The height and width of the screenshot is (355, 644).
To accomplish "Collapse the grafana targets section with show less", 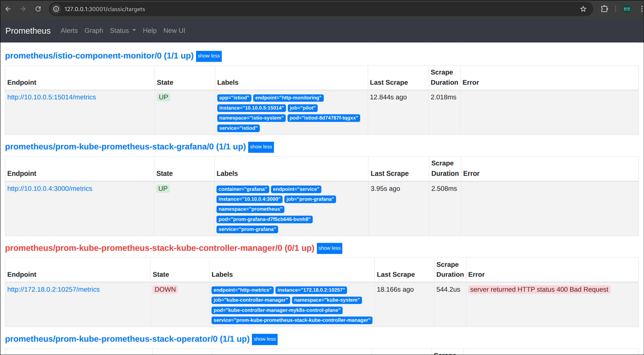I will [261, 147].
